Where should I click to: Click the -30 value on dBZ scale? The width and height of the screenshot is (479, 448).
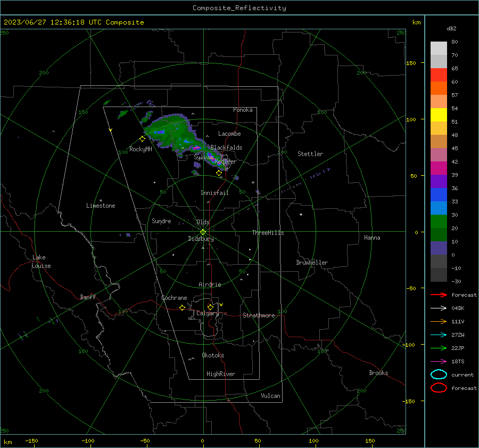pos(456,281)
